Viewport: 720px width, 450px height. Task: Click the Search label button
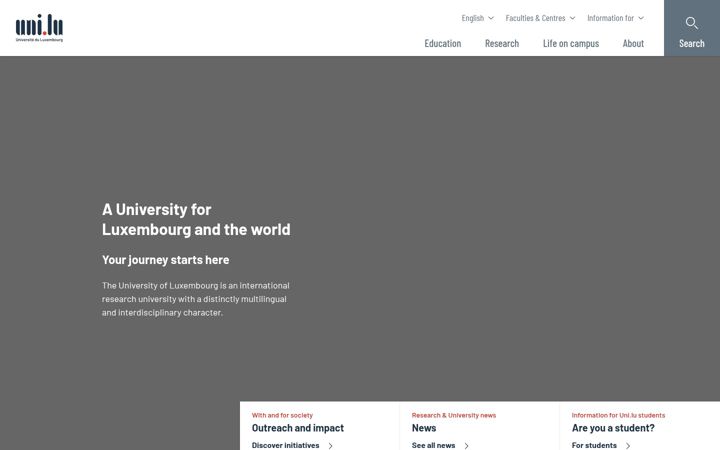[692, 43]
